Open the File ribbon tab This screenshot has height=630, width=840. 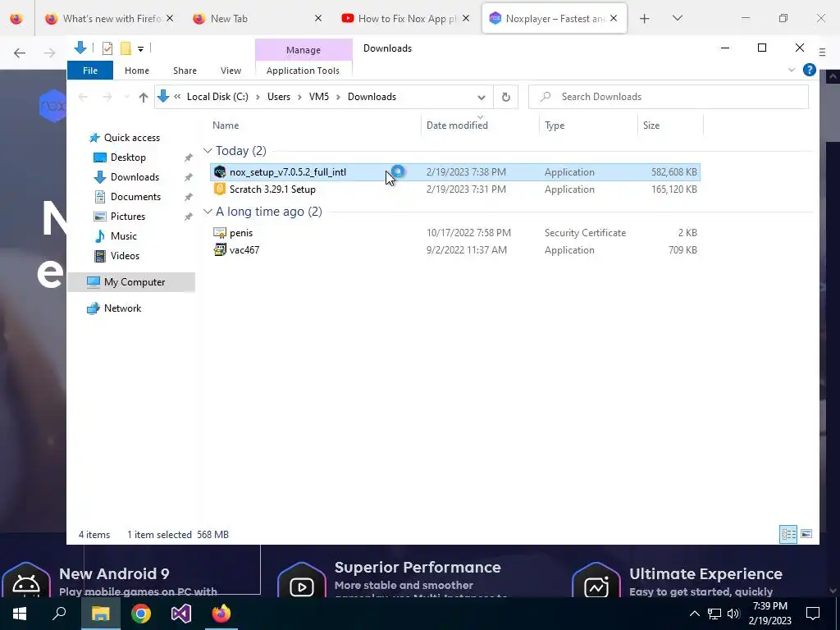point(90,71)
